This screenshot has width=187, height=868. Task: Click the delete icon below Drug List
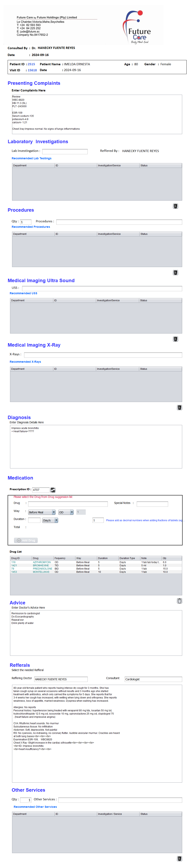click(179, 601)
